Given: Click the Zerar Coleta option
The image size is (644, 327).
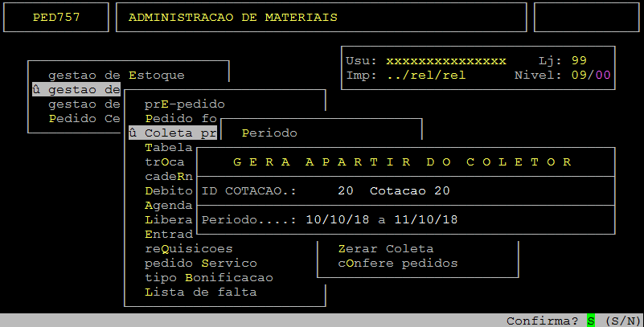Looking at the screenshot, I should click(386, 248).
